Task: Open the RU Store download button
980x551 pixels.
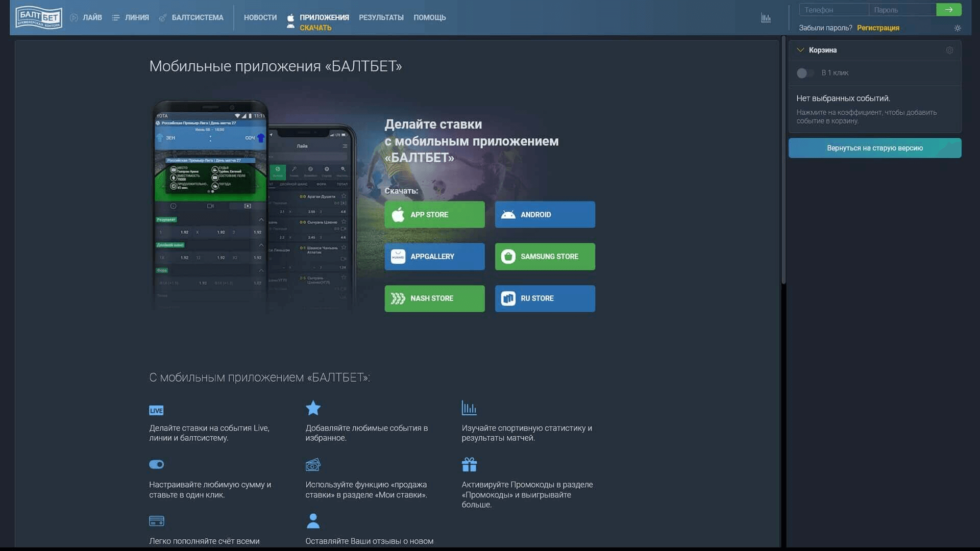Action: coord(545,298)
